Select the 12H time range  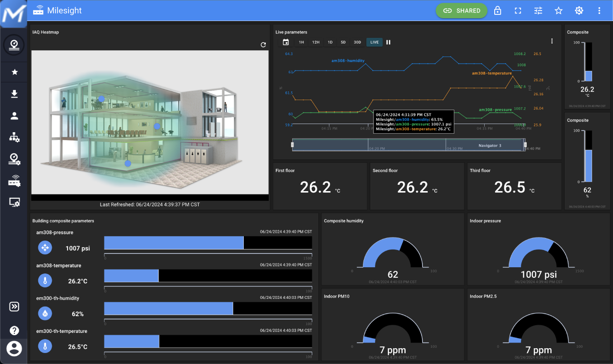tap(316, 42)
